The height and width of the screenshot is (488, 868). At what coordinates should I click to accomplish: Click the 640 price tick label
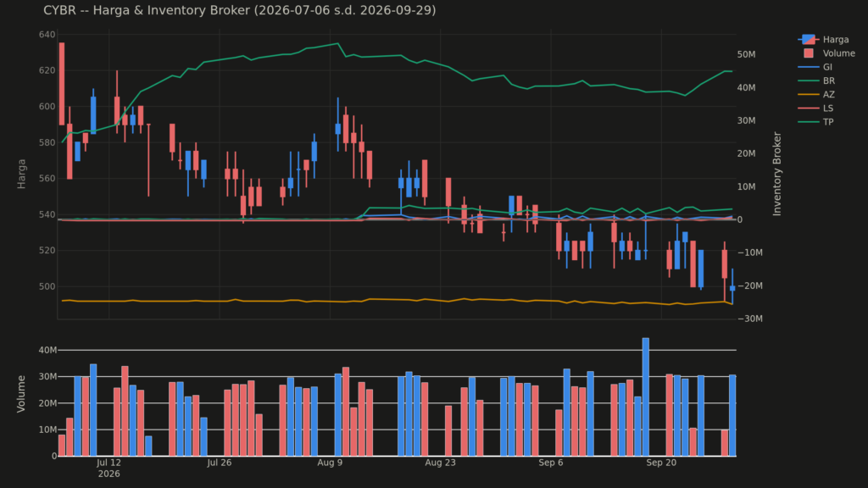[x=47, y=34]
